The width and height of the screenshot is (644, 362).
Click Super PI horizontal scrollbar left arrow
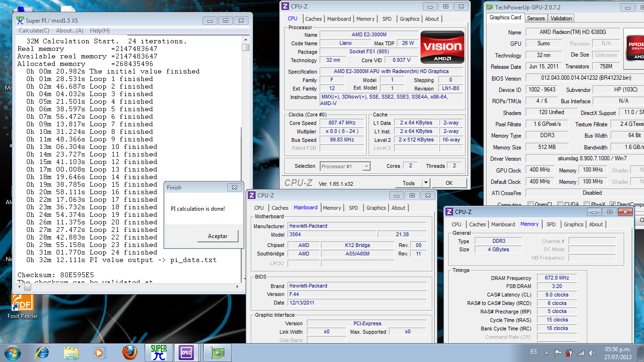click(20, 286)
